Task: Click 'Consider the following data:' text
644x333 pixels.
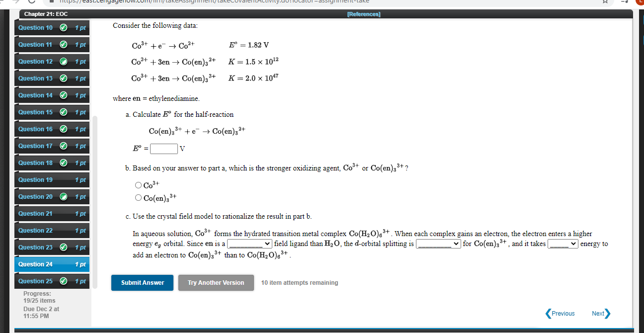Action: 155,25
